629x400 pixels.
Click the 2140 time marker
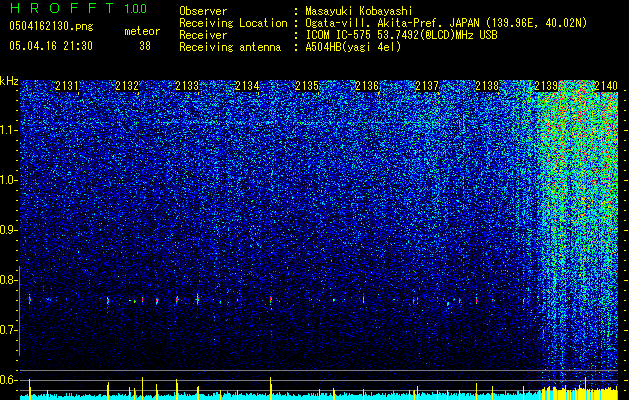(x=606, y=86)
